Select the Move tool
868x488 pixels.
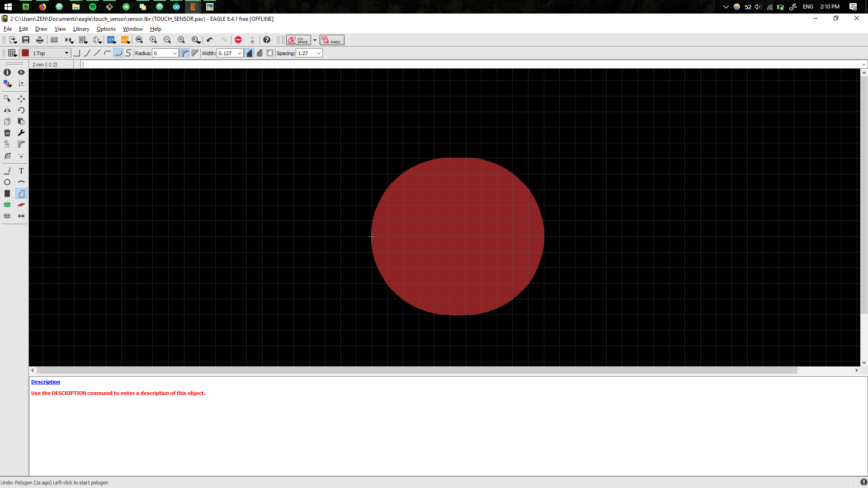pos(21,99)
